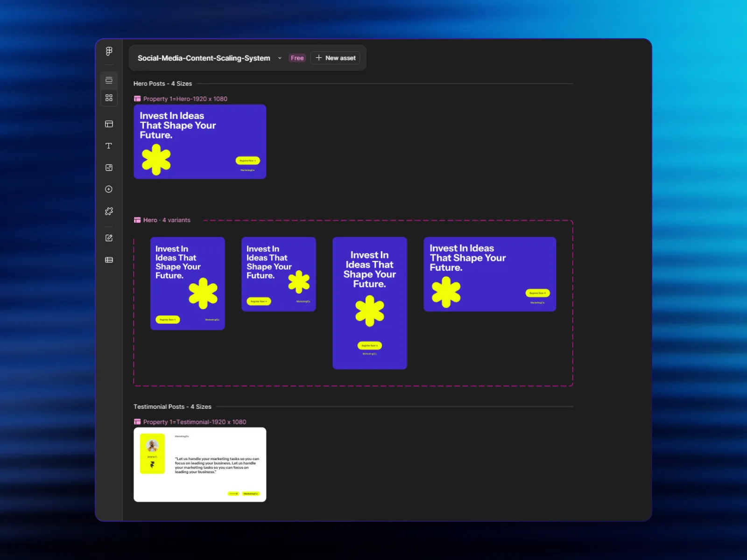Select the first portrait Hero variant thumbnail
Viewport: 747px width, 560px height.
click(187, 284)
